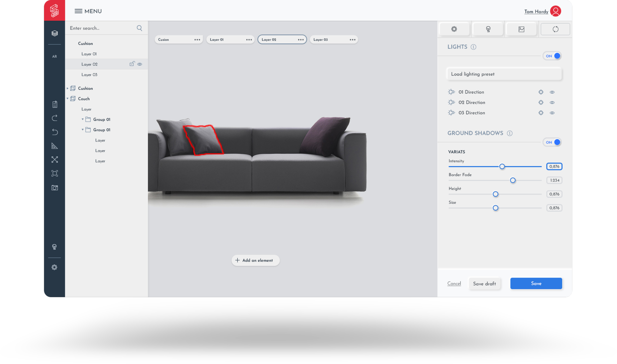Click the Load lighting preset button

(504, 74)
